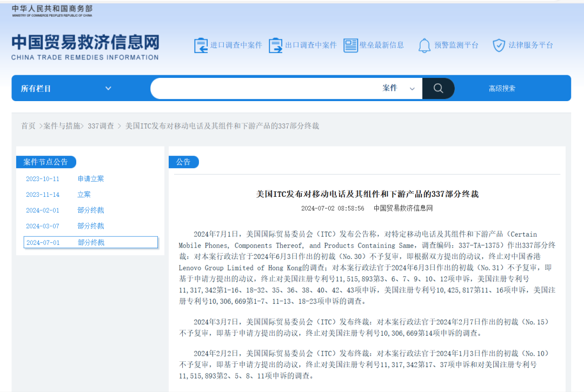Click CHINA TRADE REMEDIES INFORMATION text

click(x=85, y=57)
